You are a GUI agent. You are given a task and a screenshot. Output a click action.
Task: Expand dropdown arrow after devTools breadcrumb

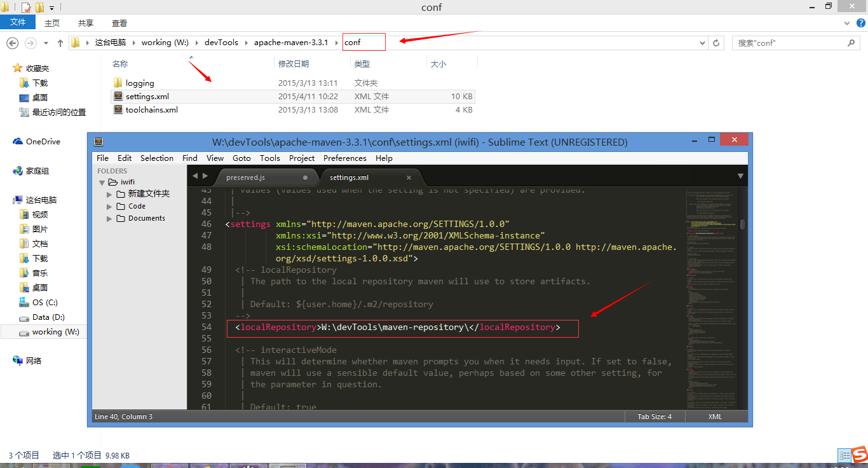246,43
